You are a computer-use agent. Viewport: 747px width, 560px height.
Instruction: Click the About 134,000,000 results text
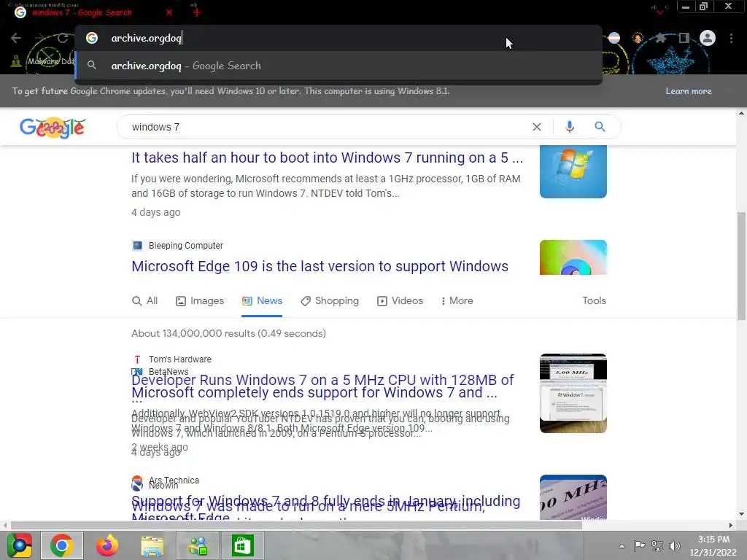click(x=228, y=333)
